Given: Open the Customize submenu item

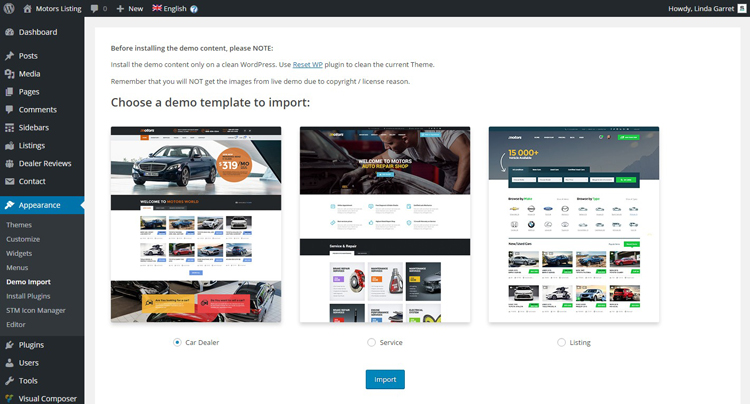Looking at the screenshot, I should (x=23, y=239).
